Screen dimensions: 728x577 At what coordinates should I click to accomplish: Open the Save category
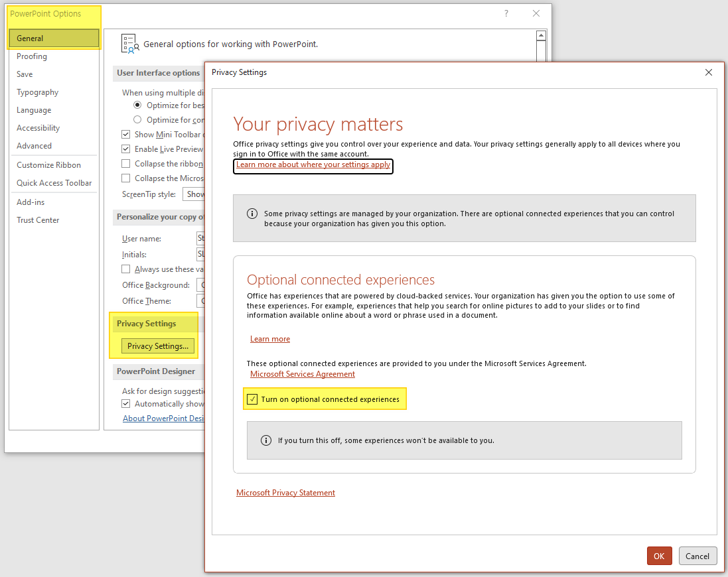click(54, 74)
